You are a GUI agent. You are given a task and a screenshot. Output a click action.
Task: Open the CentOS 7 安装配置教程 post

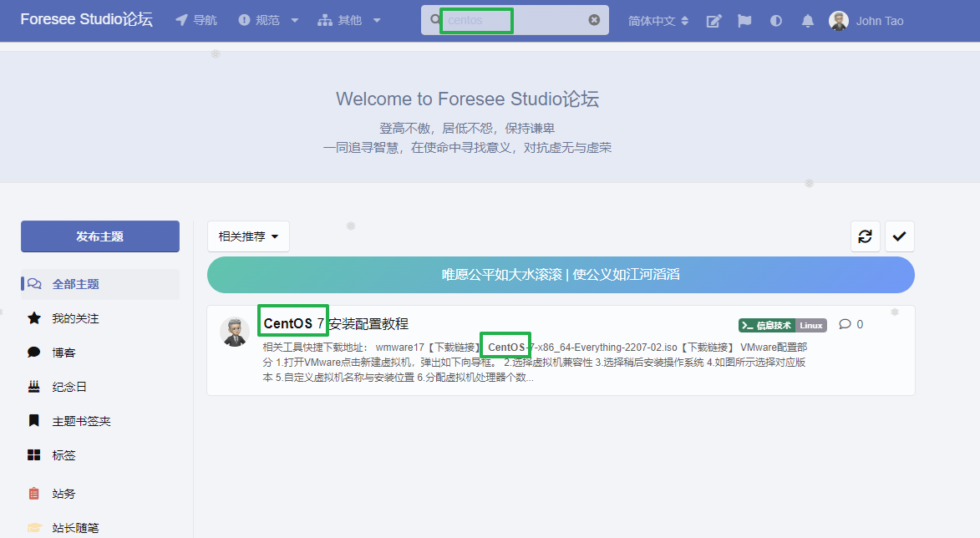[x=336, y=324]
